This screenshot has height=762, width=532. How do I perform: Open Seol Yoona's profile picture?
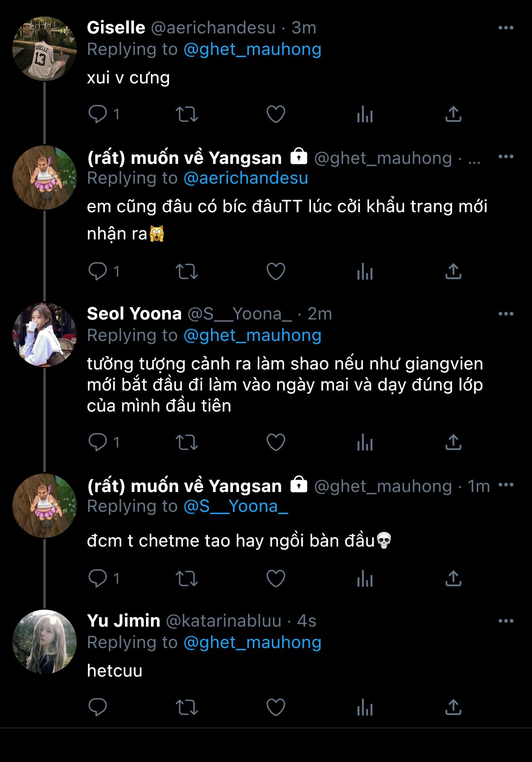[45, 334]
